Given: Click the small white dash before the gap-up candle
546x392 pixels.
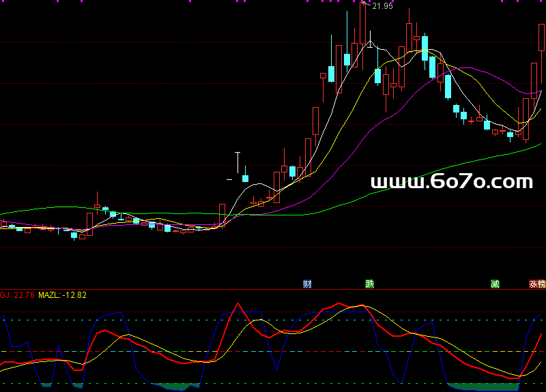Looking at the screenshot, I should click(229, 180).
